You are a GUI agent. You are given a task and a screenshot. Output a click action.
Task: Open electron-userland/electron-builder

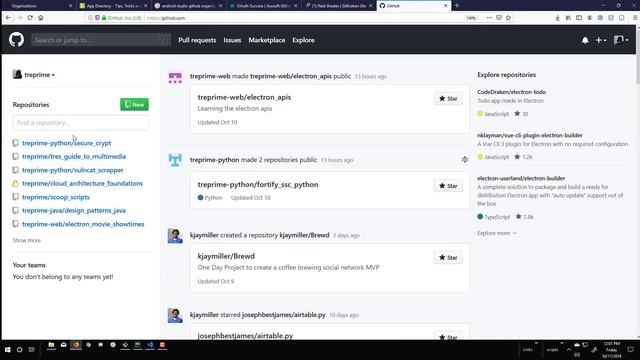pos(521,178)
